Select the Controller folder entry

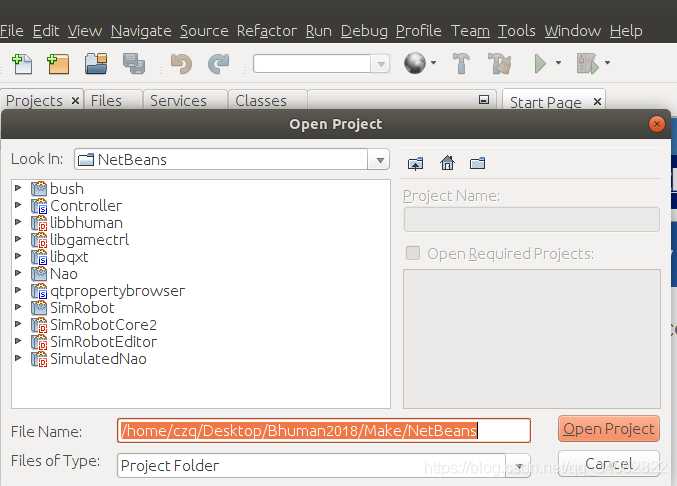86,206
